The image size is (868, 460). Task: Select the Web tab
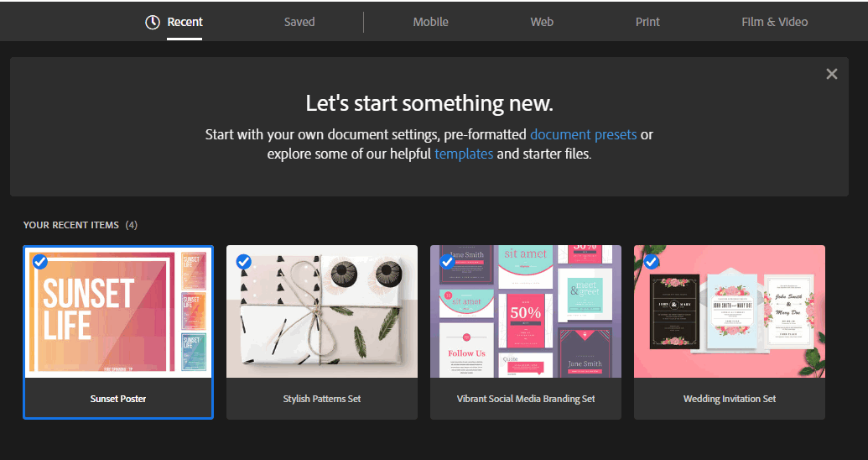tap(542, 22)
